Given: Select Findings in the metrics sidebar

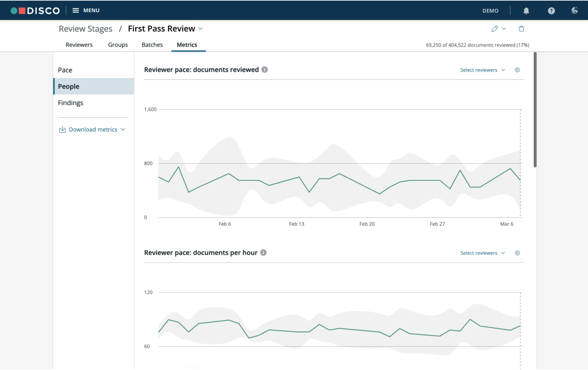Looking at the screenshot, I should click(71, 103).
